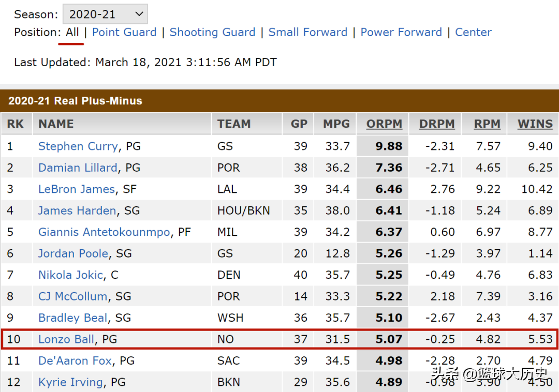Sort table by DRPM column

click(436, 124)
